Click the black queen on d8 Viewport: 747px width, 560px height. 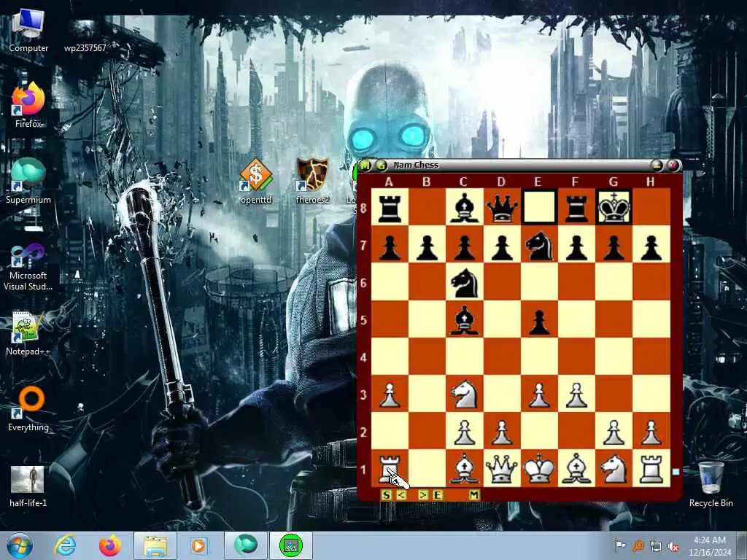[501, 207]
